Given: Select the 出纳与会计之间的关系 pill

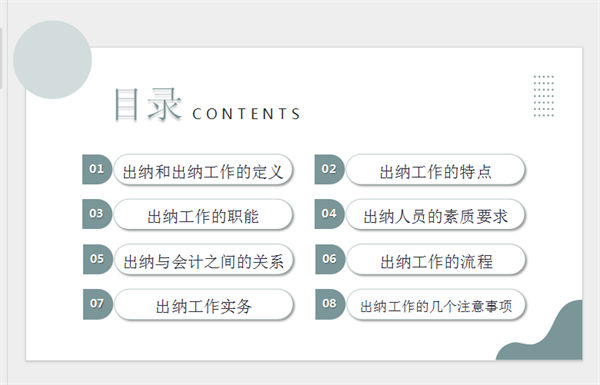Looking at the screenshot, I should click(204, 260).
